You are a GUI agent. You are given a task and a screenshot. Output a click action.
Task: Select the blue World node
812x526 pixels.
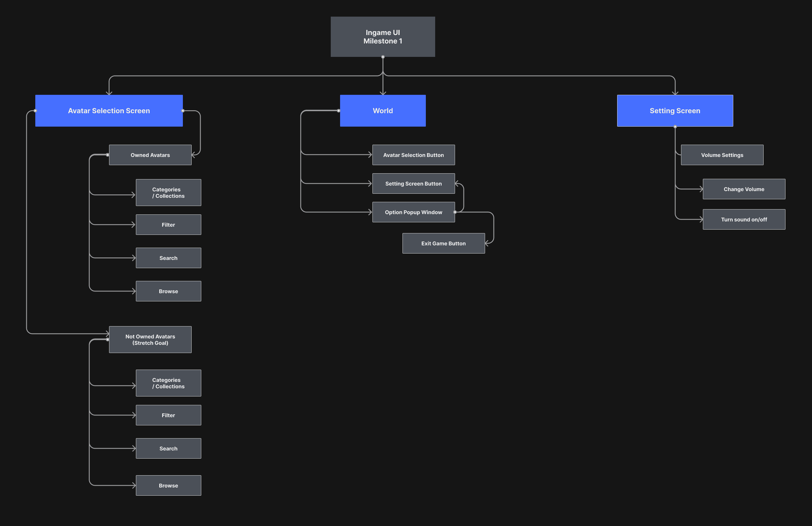(x=382, y=111)
